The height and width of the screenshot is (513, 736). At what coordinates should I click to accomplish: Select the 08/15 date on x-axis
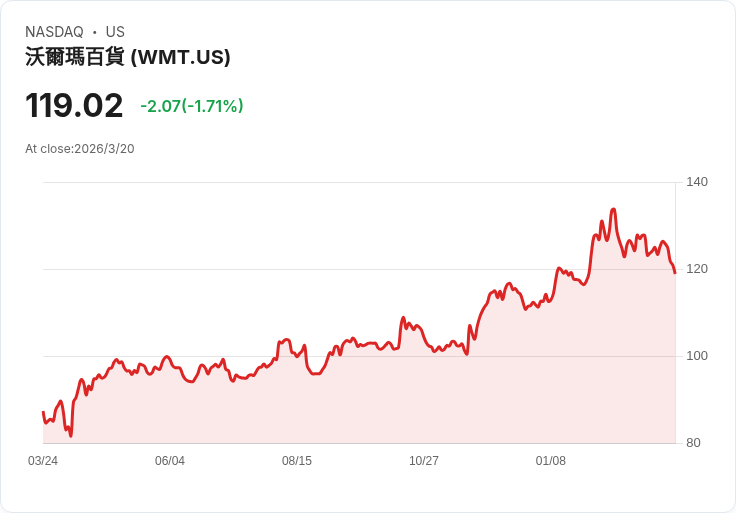click(297, 461)
